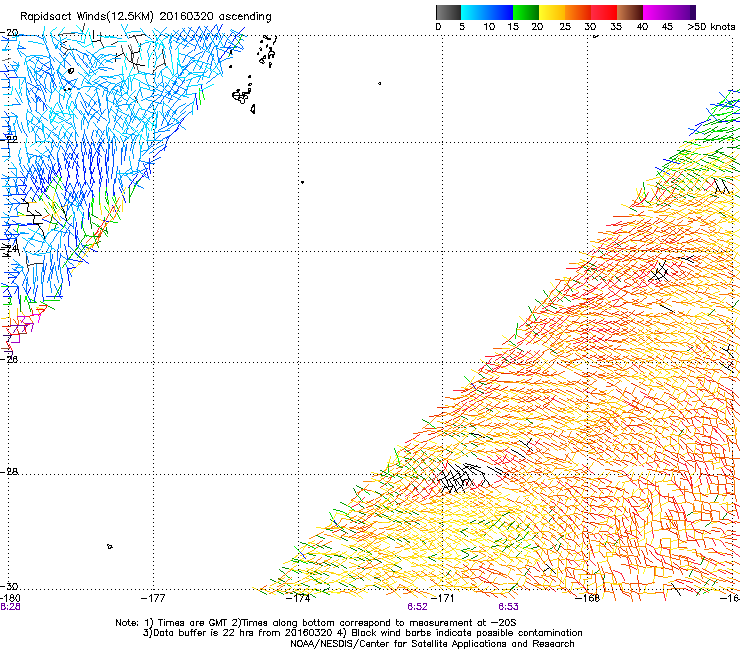The height and width of the screenshot is (650, 740).
Task: Click the '-171' longitude axis label
Action: [x=443, y=598]
